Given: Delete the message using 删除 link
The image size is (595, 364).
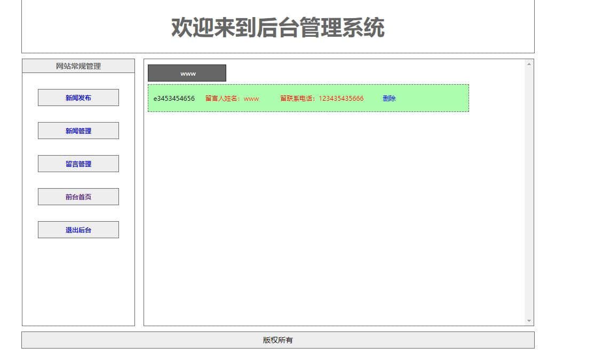Looking at the screenshot, I should point(389,99).
